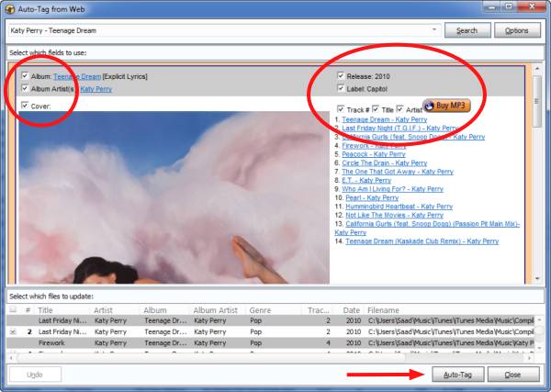Open Circle The Drain track link

tap(385, 163)
